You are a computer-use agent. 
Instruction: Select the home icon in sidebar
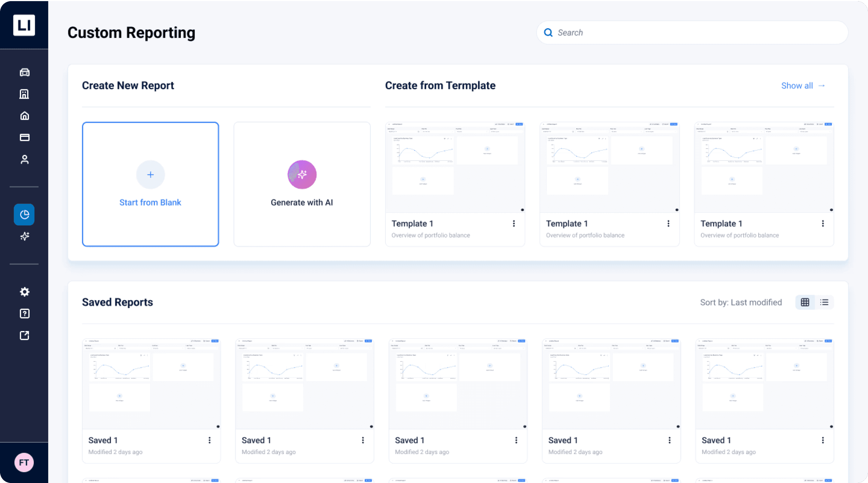(x=24, y=116)
